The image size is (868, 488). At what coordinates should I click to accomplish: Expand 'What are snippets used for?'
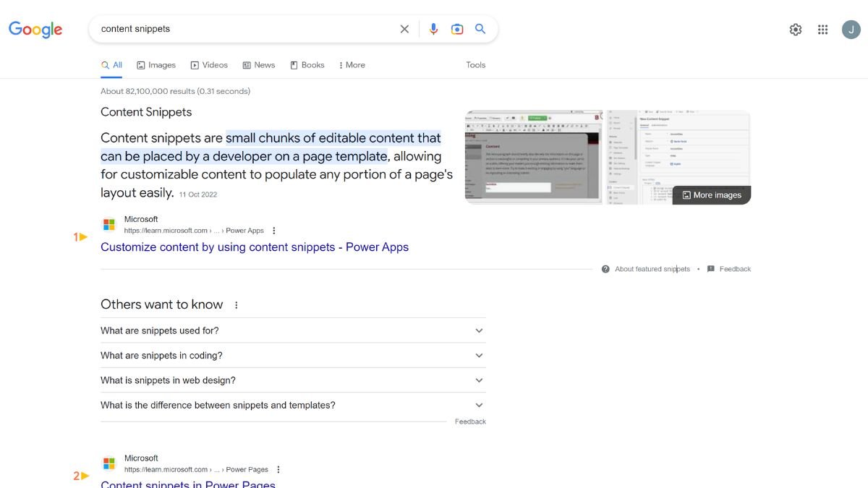pos(293,330)
